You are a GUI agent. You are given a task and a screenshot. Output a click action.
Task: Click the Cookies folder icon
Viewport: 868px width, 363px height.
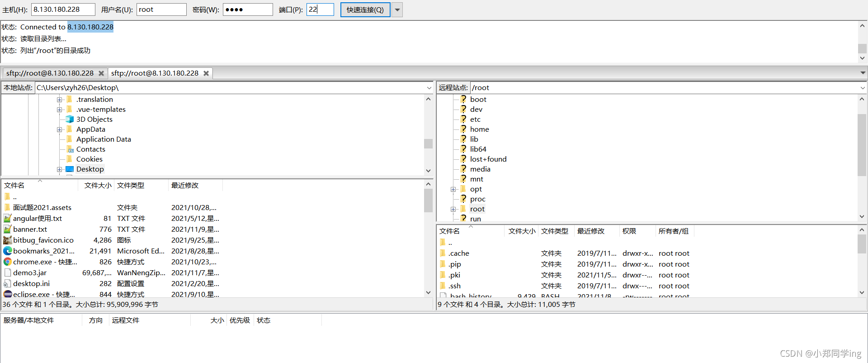70,159
